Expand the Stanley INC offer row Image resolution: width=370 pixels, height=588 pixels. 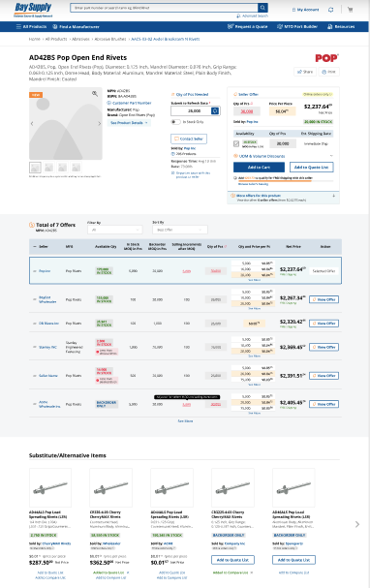click(35, 347)
